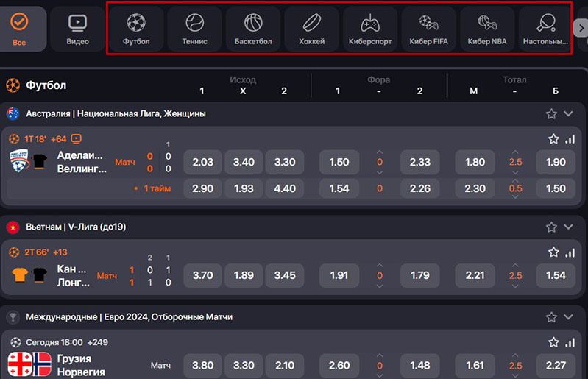Collapse the Австралия Национальная Лига section
Image resolution: width=588 pixels, height=379 pixels.
568,114
